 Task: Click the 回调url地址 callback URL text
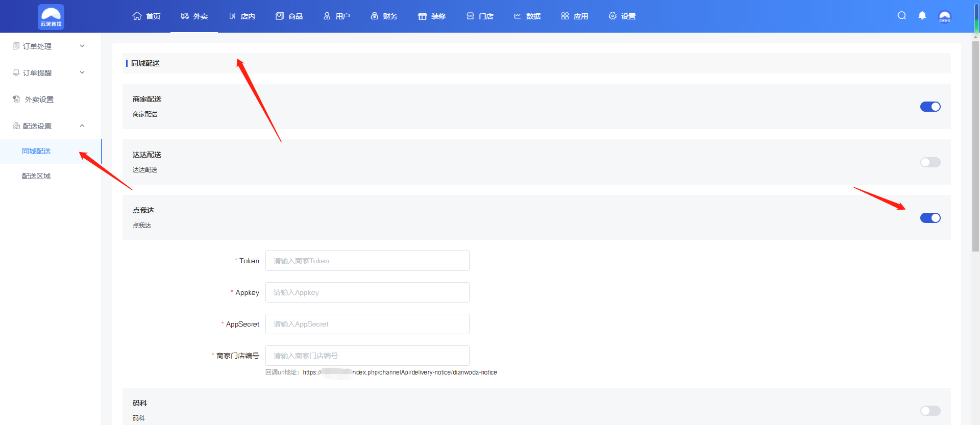[x=381, y=372]
